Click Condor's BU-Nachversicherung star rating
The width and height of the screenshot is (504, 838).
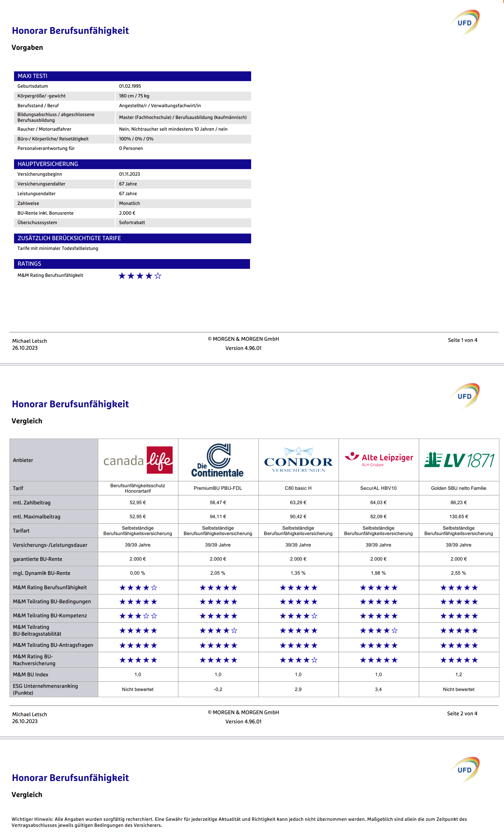point(298,660)
